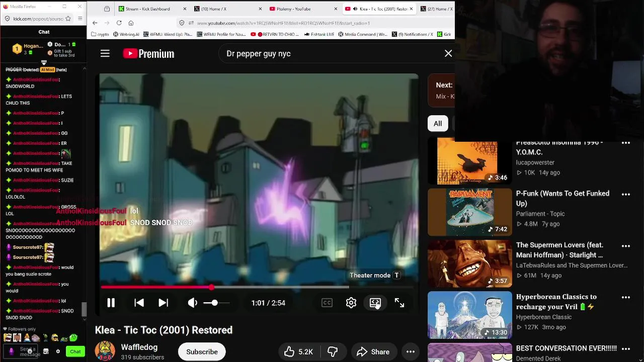Open the Firefox View icon
Viewport: 644px width, 362px height.
107,9
